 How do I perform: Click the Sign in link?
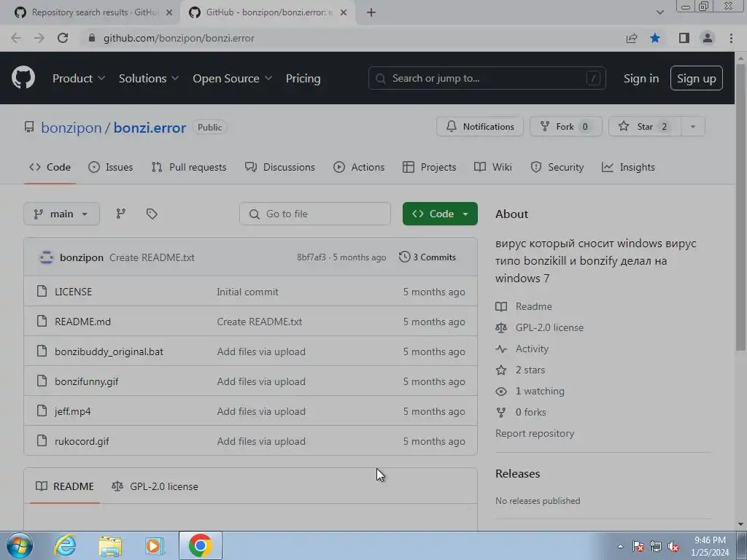641,79
